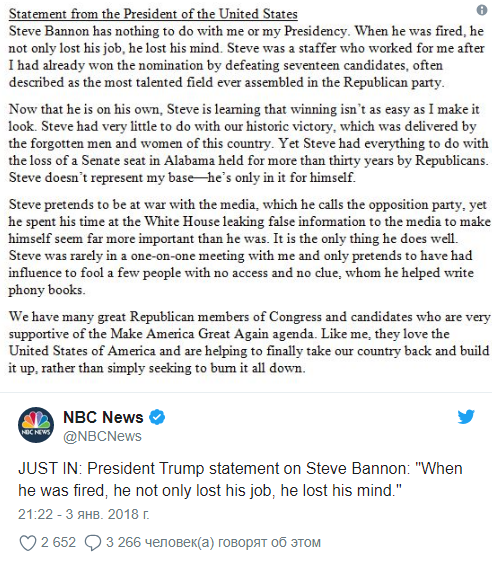Click the paragraph starting 'Steve Bannon has nothing'

pyautogui.click(x=247, y=57)
